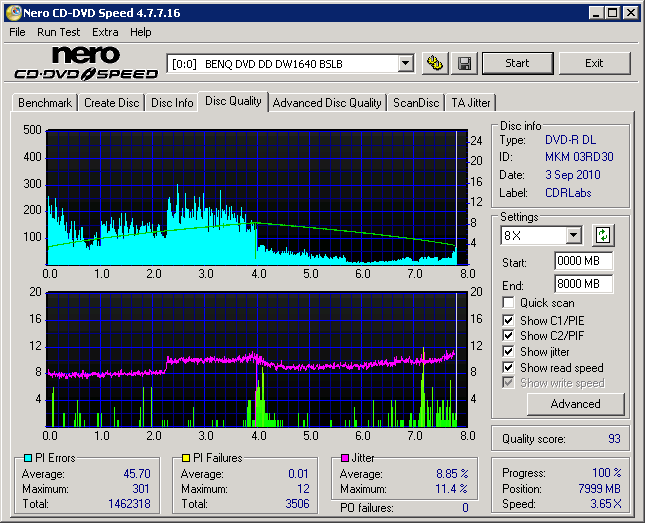This screenshot has height=523, width=645.
Task: Toggle the Quick scan checkbox
Action: [x=509, y=303]
